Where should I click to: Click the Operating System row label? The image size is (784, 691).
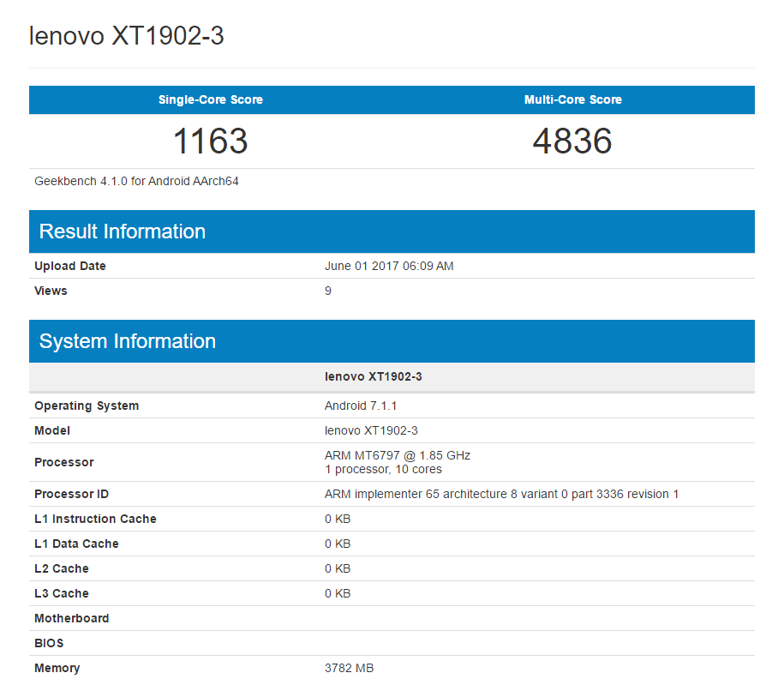tap(87, 406)
